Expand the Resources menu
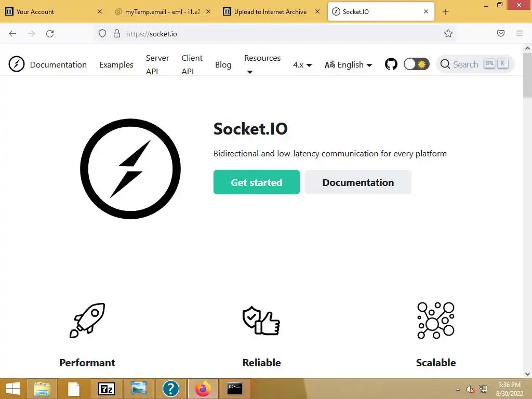The height and width of the screenshot is (399, 532). [262, 64]
